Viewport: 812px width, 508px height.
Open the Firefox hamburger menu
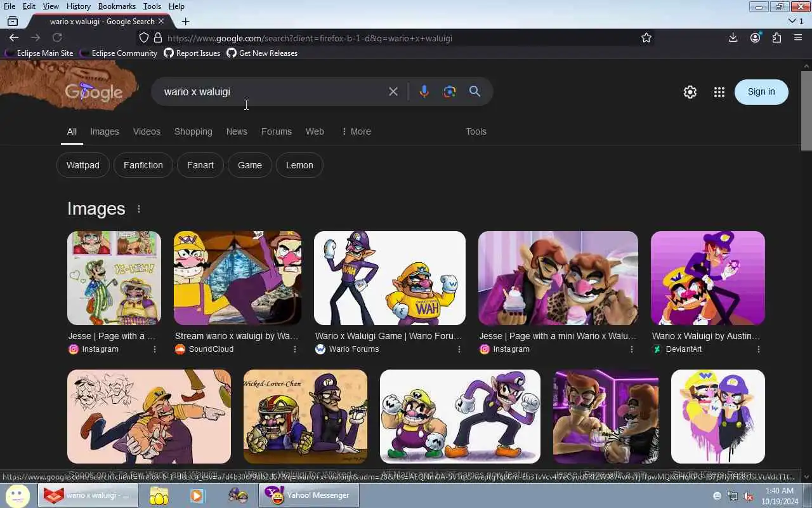coord(798,38)
